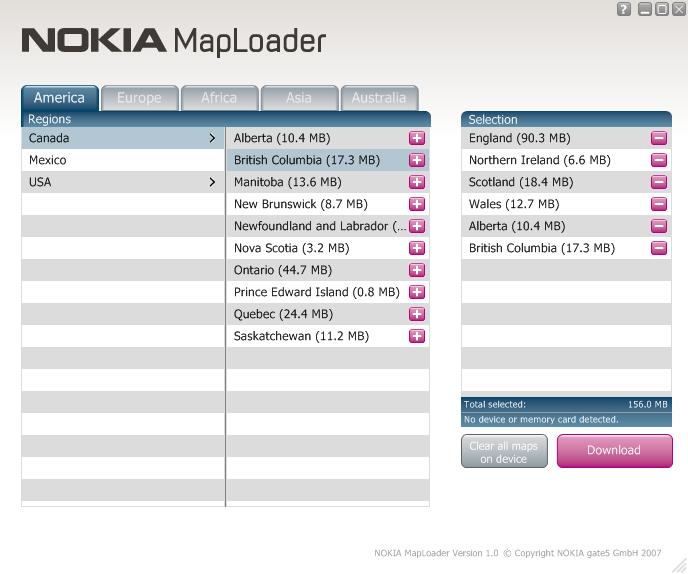Screen dimensions: 688x574
Task: Add British Columbia with plus icon
Action: [x=416, y=160]
